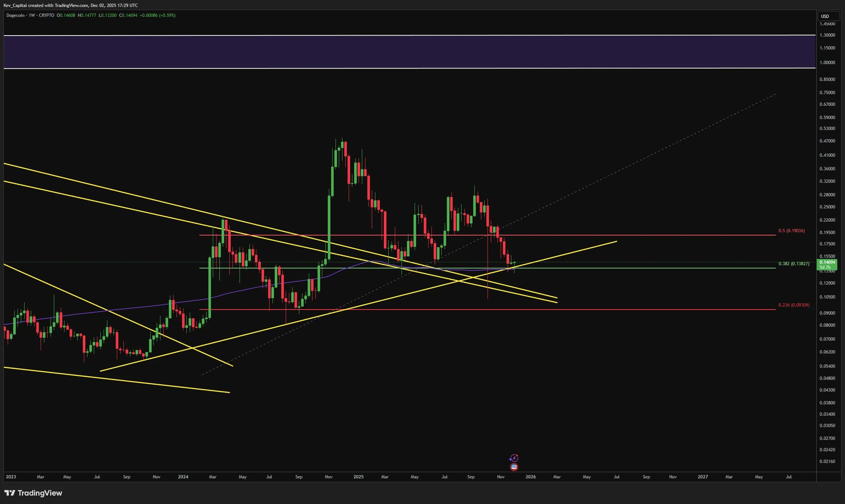Select the 2027 label on the time axis
This screenshot has width=845, height=504.
click(x=703, y=477)
